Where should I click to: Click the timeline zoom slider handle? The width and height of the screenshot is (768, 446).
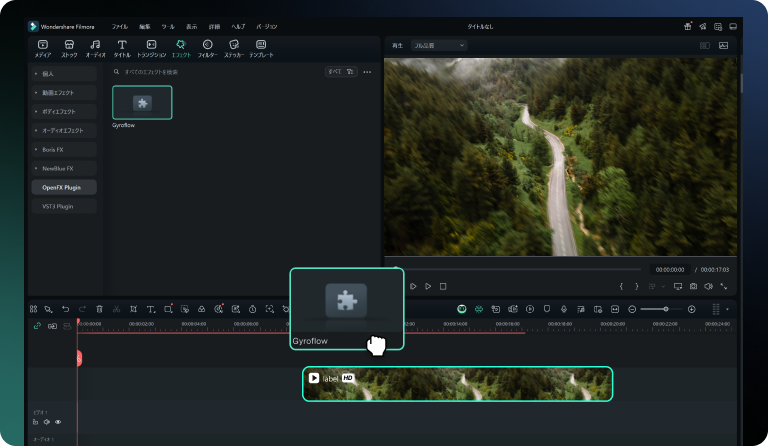[666, 309]
